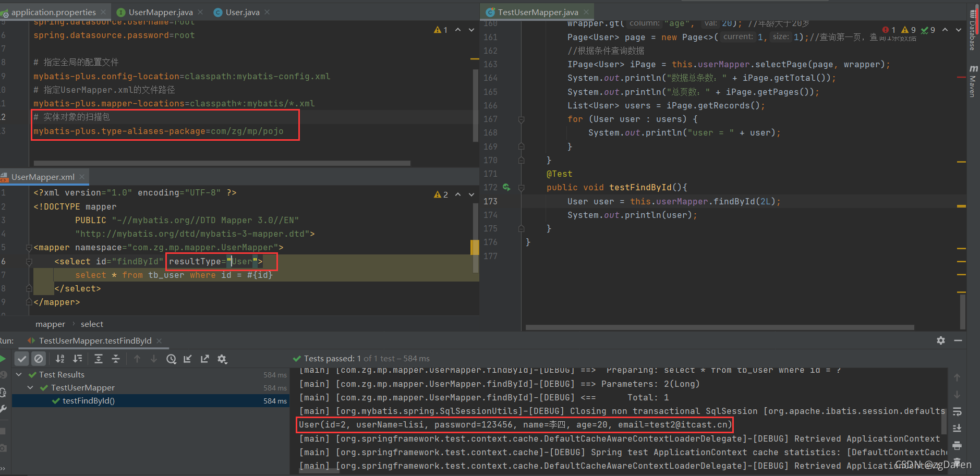Fold mapper element in UserMapper.xml
This screenshot has height=476, width=980.
click(29, 248)
